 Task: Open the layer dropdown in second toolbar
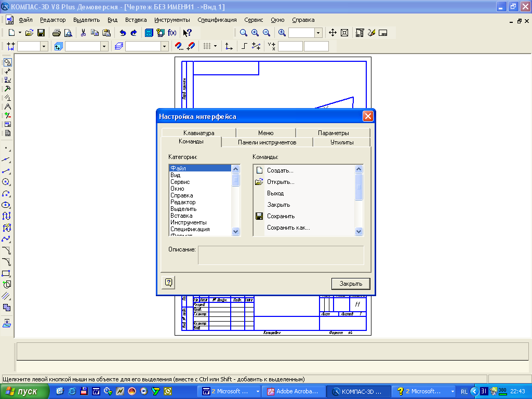click(x=164, y=46)
